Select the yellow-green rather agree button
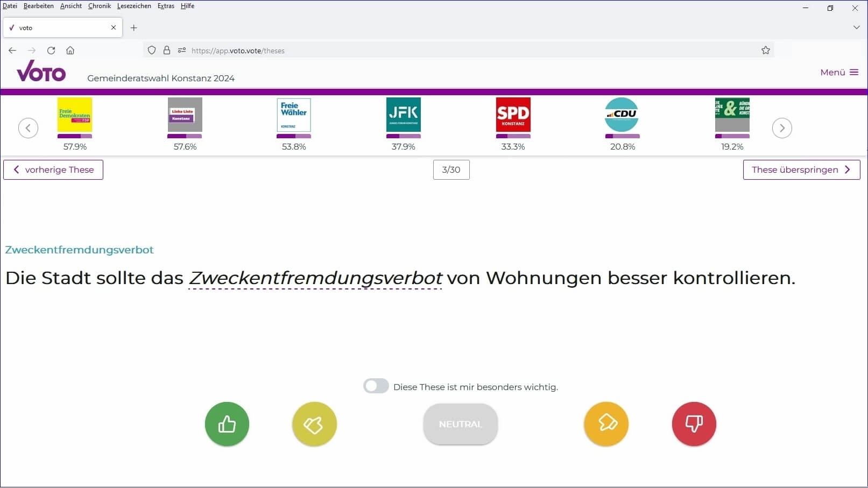The width and height of the screenshot is (868, 488). pyautogui.click(x=314, y=424)
